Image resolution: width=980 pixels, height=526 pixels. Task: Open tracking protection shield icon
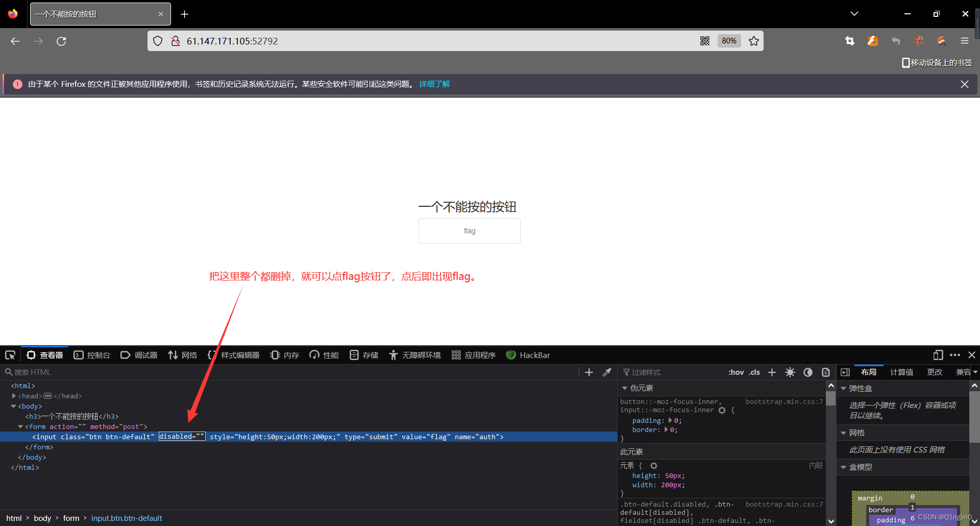[x=158, y=41]
